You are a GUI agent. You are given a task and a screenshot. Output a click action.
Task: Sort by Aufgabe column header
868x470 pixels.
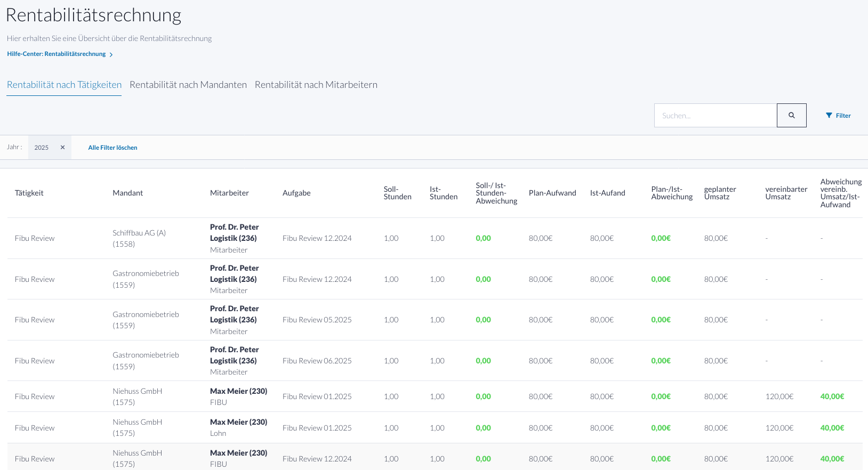coord(296,193)
